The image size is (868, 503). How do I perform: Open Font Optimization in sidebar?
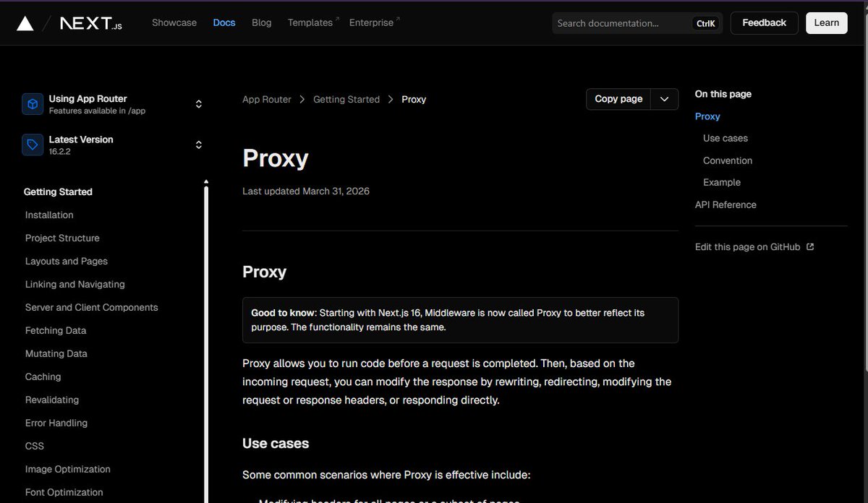(64, 492)
